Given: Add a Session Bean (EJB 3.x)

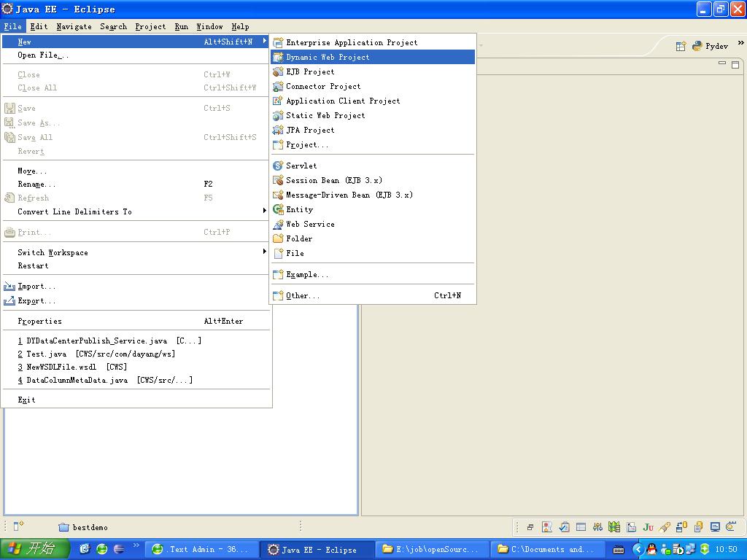Looking at the screenshot, I should 373,181.
